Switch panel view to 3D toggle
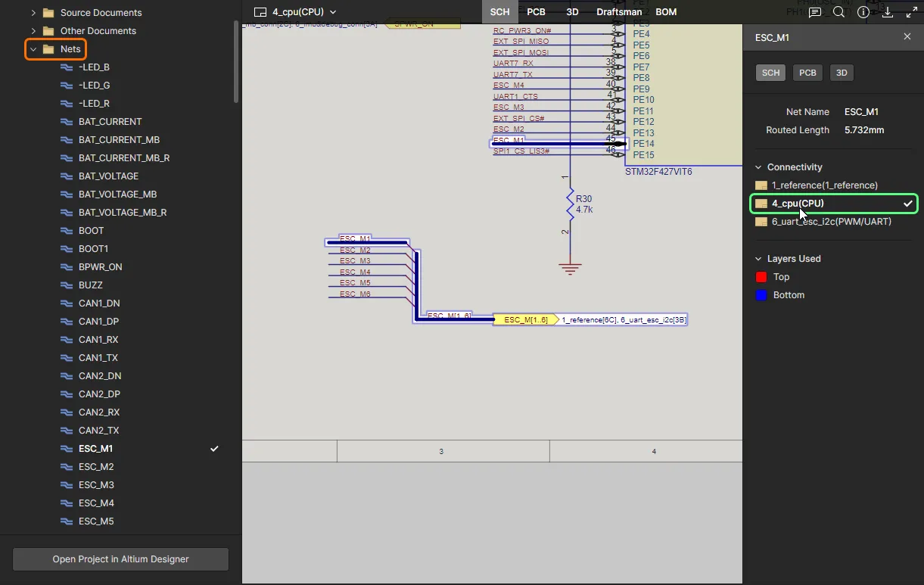The image size is (924, 585). click(842, 73)
